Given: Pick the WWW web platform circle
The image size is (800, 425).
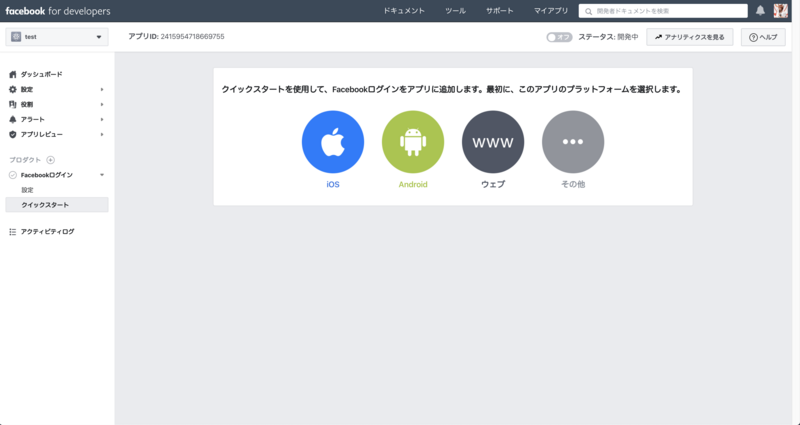Looking at the screenshot, I should (x=493, y=142).
